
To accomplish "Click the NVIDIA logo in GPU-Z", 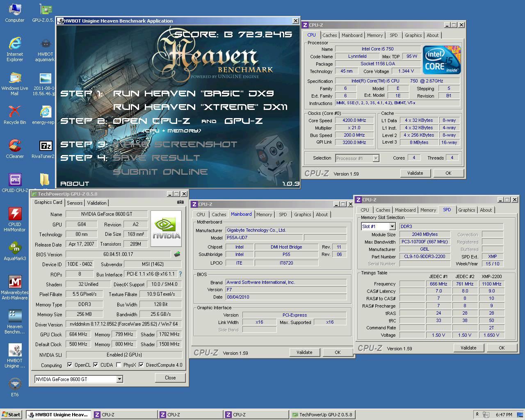I will coord(167,228).
